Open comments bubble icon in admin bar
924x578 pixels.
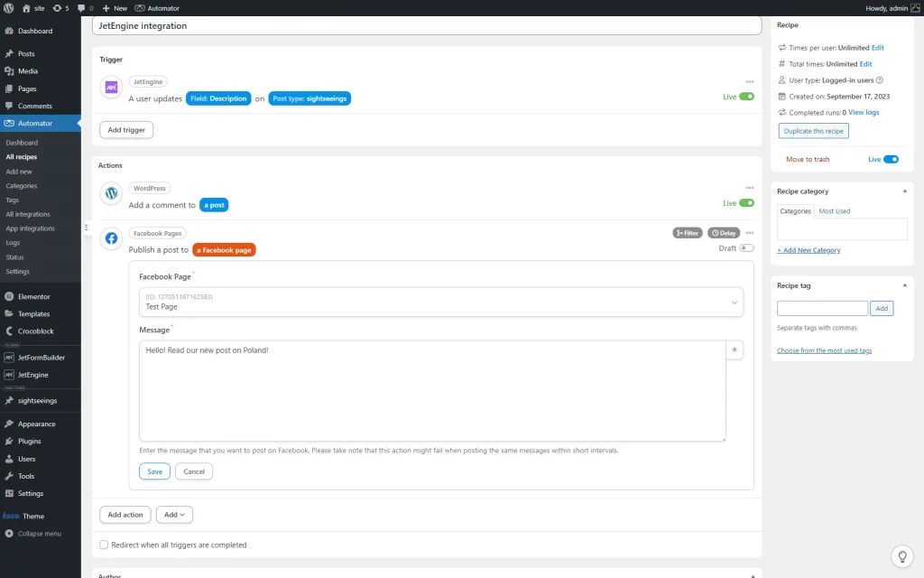click(81, 7)
